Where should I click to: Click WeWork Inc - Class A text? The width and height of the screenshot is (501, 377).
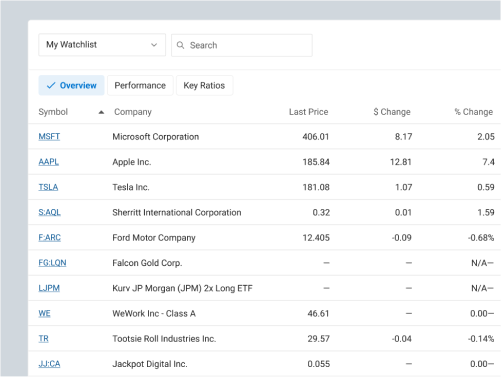point(154,313)
